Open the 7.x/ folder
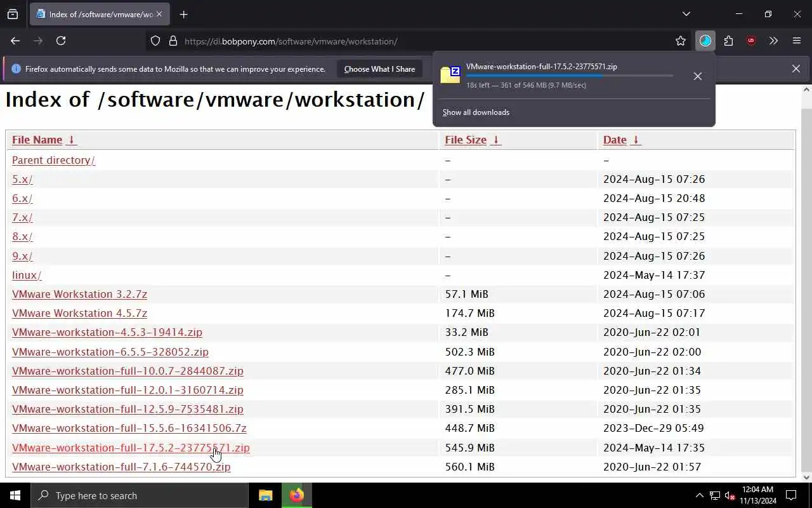Image resolution: width=812 pixels, height=508 pixels. coord(22,217)
